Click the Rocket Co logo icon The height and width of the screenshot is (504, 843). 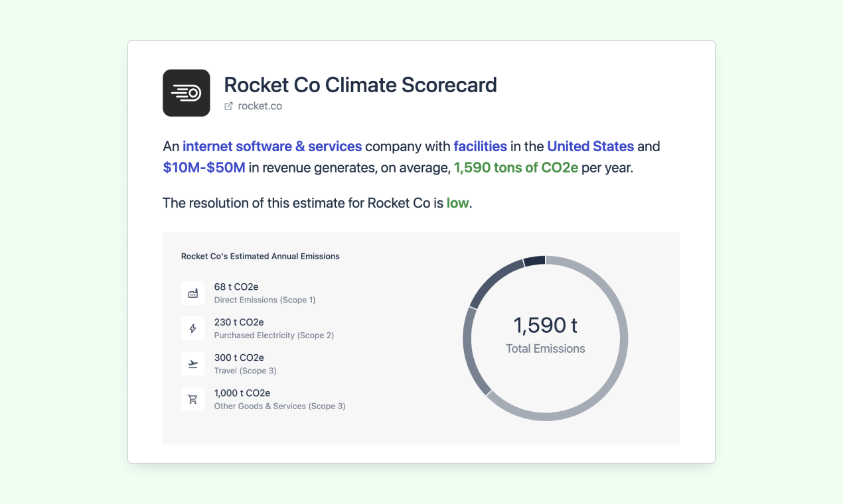187,93
